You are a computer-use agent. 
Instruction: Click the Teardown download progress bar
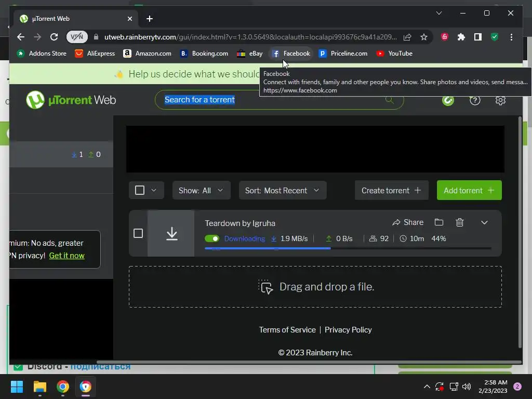[x=348, y=248]
